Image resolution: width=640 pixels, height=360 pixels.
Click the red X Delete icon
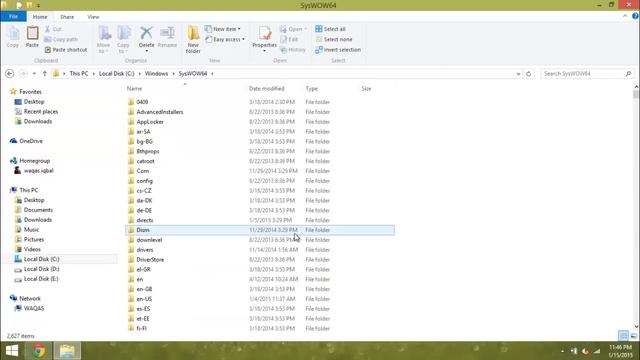coord(146,33)
